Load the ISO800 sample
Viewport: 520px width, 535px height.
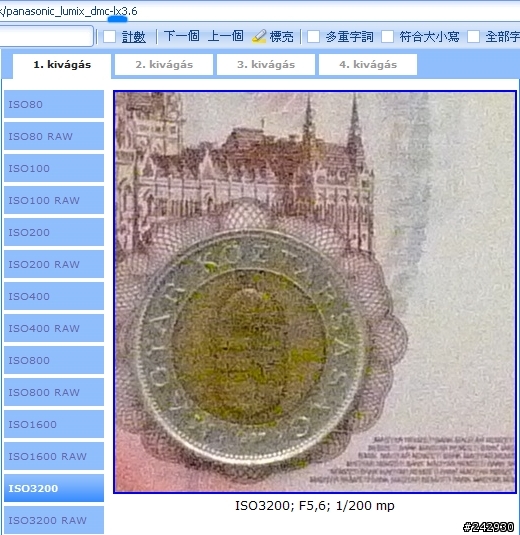point(54,360)
